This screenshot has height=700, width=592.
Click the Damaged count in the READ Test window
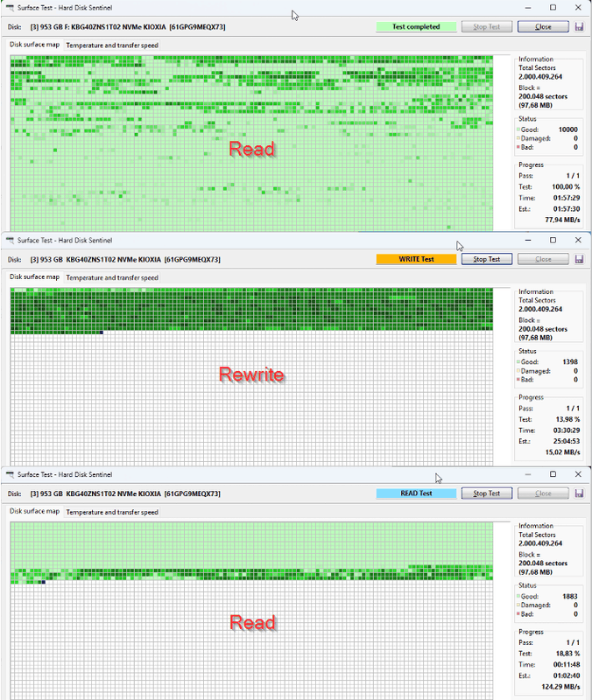575,605
